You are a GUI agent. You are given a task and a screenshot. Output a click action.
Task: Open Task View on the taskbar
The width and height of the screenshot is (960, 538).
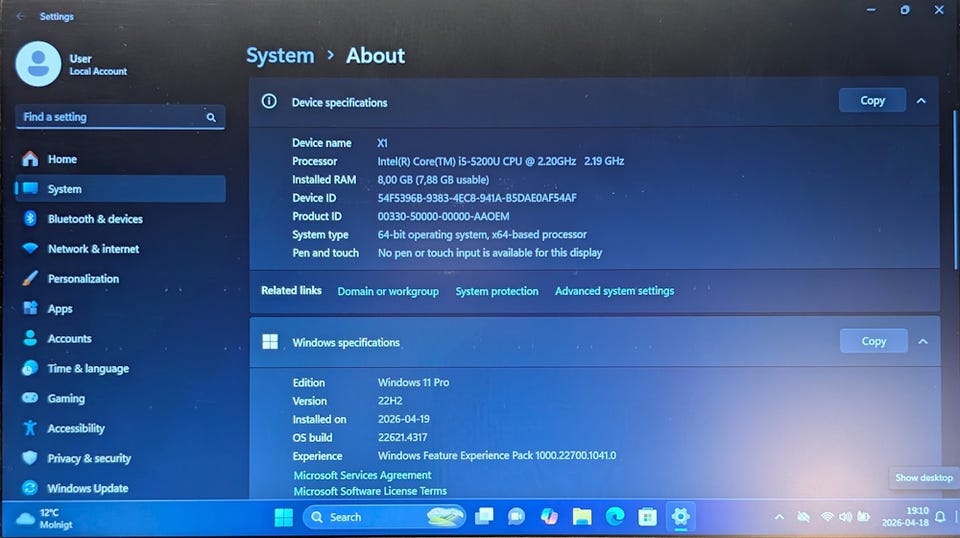tap(484, 517)
